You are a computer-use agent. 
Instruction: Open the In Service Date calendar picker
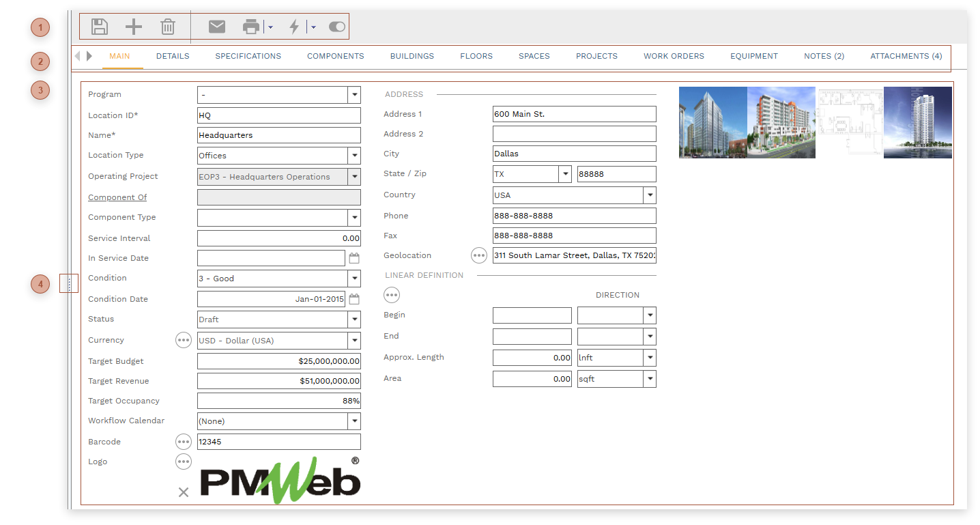(354, 258)
